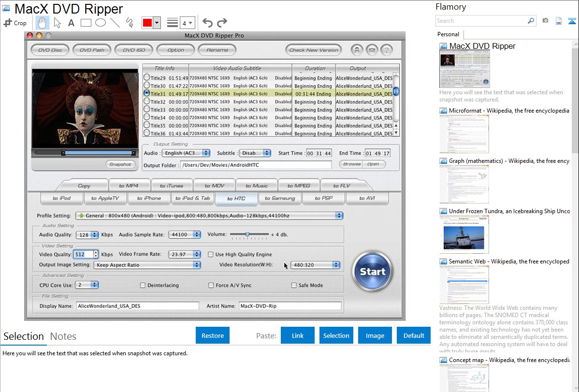Select the Crop tool

tap(15, 23)
